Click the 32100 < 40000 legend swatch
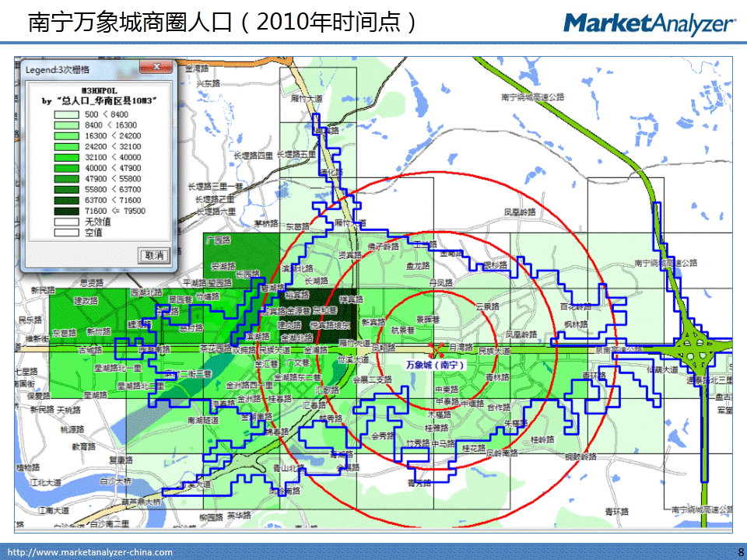The width and height of the screenshot is (747, 560). pyautogui.click(x=68, y=157)
